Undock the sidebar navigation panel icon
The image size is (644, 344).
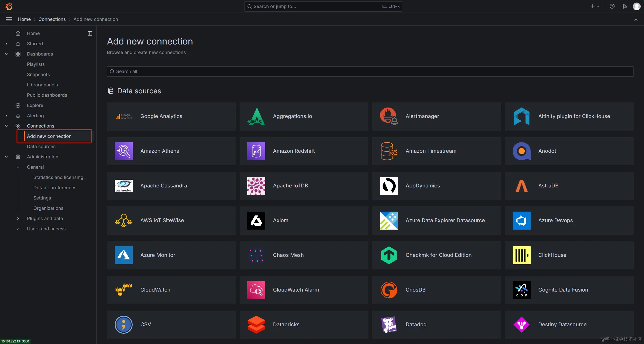[90, 33]
